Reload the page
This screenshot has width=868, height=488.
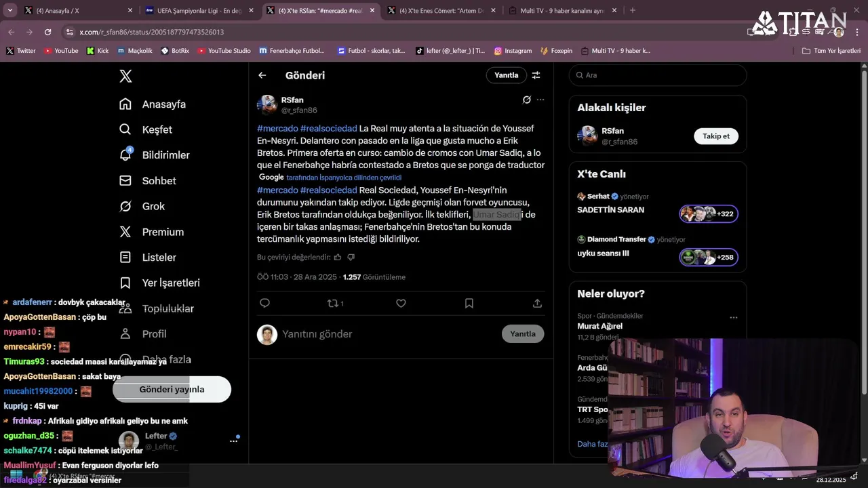click(x=47, y=32)
